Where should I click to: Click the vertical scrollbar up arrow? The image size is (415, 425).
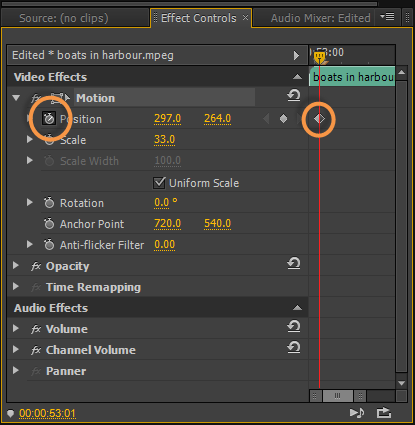[402, 72]
